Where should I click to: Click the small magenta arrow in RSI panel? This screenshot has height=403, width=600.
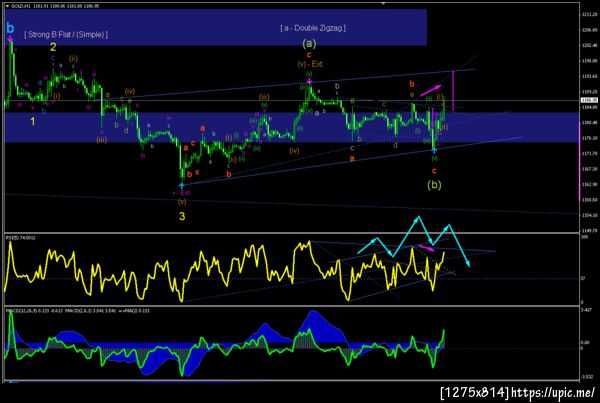coord(427,248)
